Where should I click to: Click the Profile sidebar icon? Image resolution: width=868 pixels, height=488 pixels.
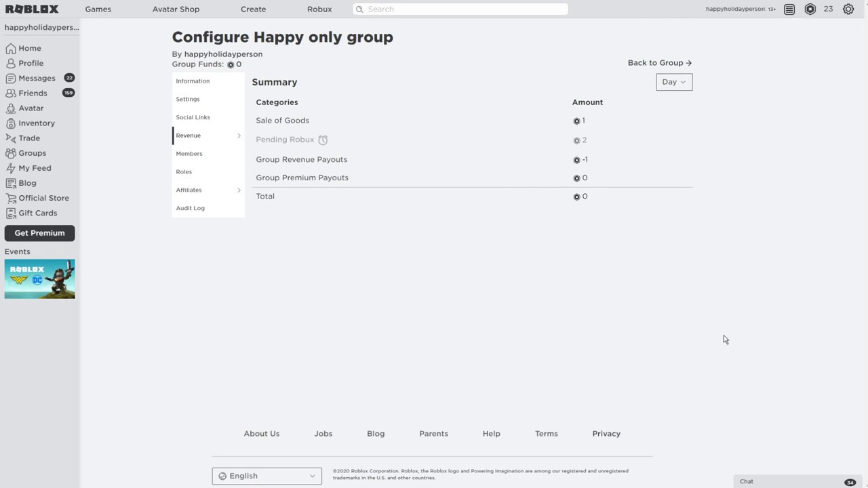point(10,63)
